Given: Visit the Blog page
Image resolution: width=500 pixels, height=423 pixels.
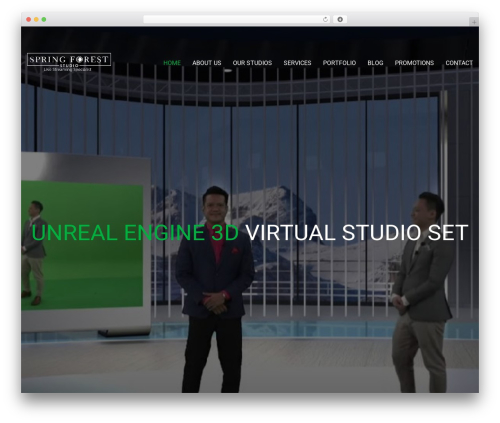Looking at the screenshot, I should coord(375,63).
